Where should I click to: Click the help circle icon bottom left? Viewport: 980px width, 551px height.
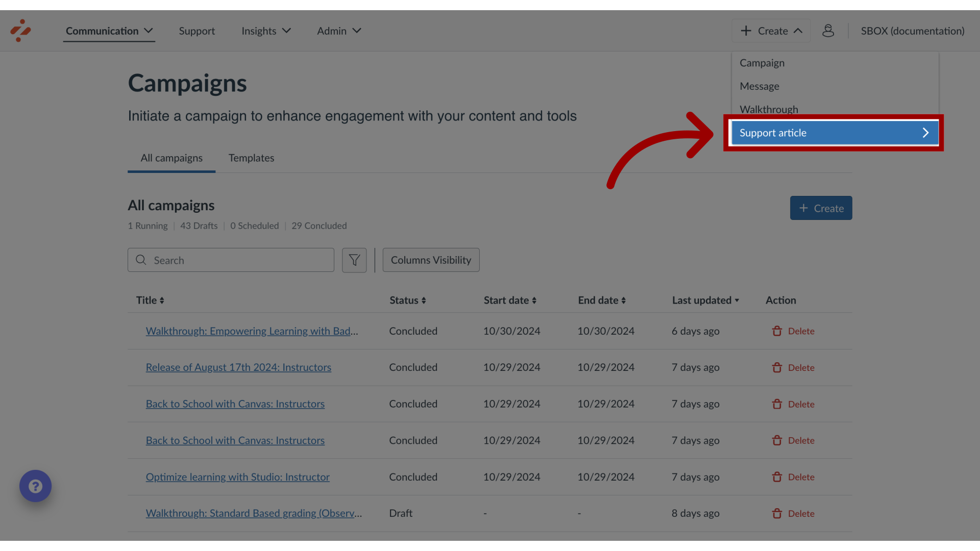coord(35,486)
